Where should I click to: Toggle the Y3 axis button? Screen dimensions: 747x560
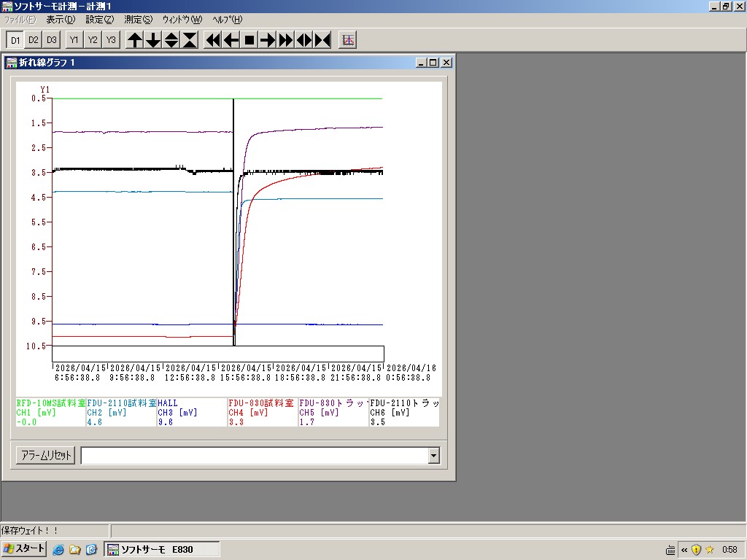111,40
